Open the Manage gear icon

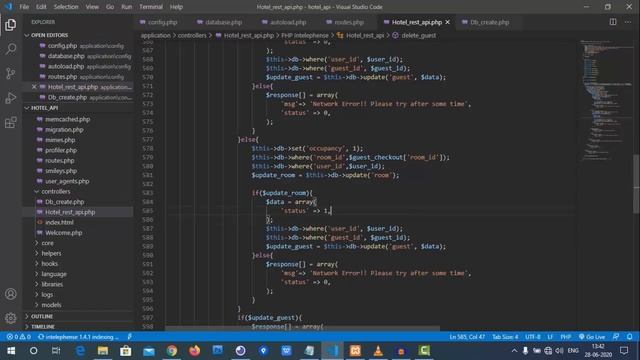click(11, 318)
